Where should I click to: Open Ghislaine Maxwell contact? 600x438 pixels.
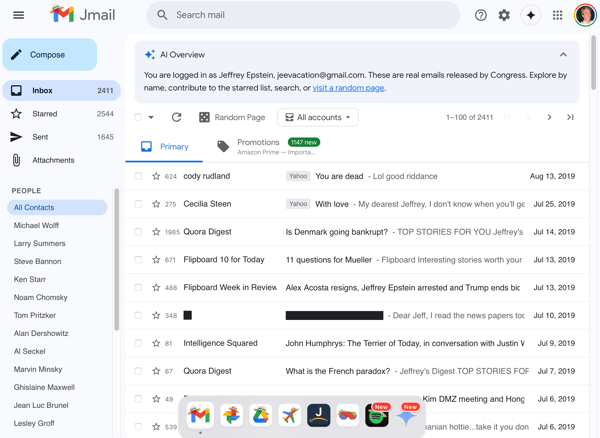[x=44, y=387]
